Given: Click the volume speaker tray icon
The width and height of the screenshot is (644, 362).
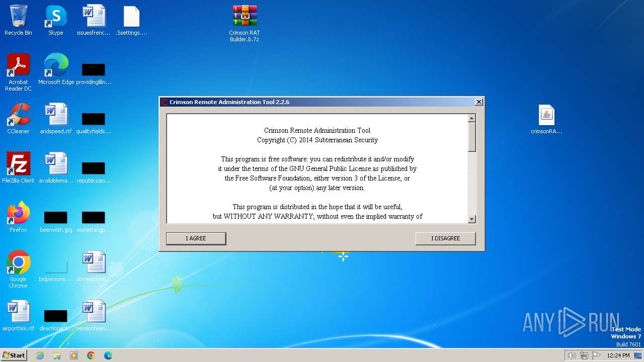Looking at the screenshot, I should [572, 355].
